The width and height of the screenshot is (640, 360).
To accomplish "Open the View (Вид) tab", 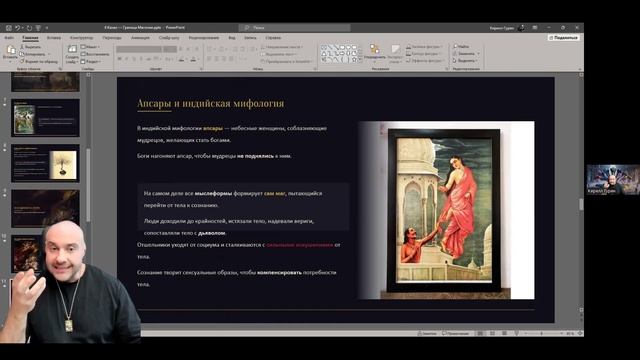I will tap(232, 38).
